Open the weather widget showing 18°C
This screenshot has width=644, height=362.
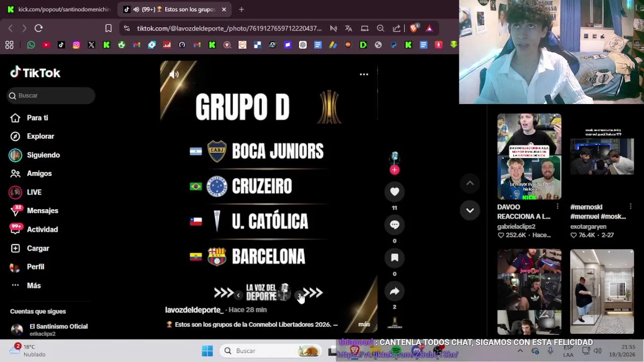[28, 350]
